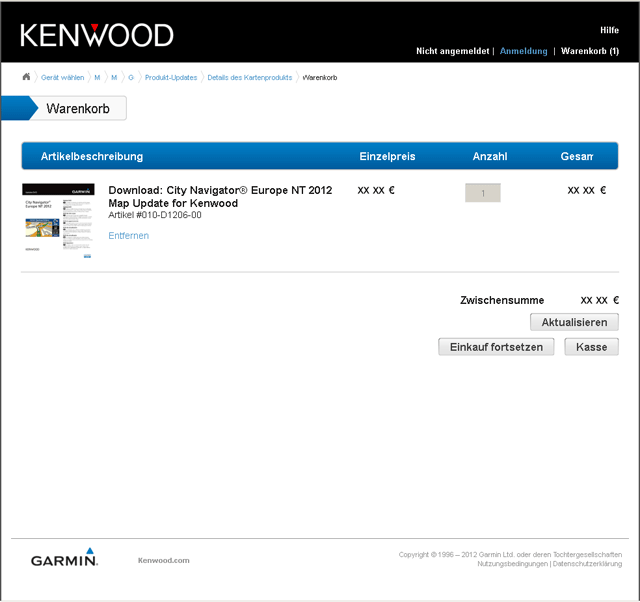Open the City Navigator product thumbnail
Image resolution: width=640 pixels, height=602 pixels.
58,222
